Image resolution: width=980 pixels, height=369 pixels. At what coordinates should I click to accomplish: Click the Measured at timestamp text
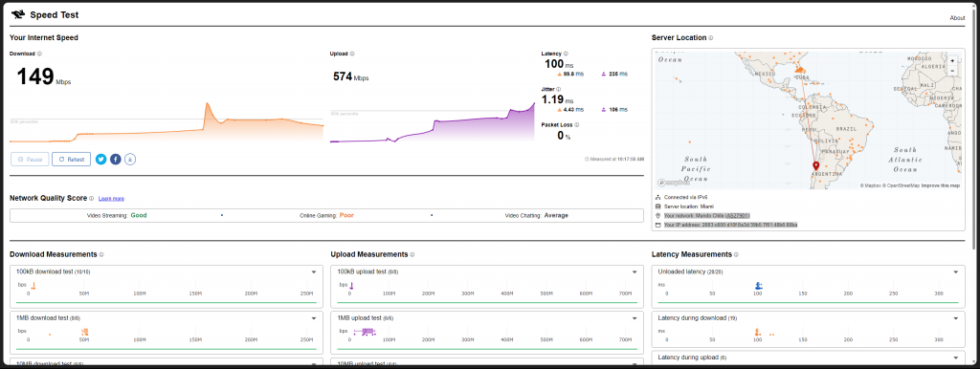click(613, 160)
